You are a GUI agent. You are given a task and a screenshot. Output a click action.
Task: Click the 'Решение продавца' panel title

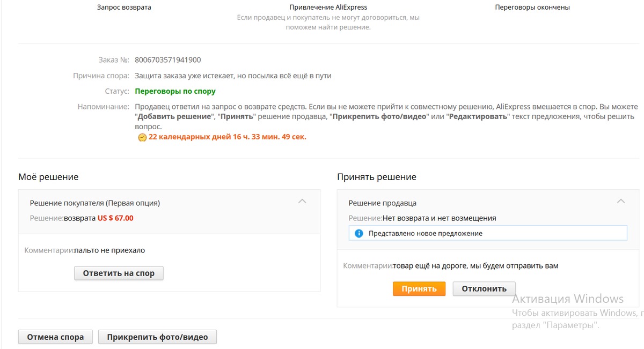pyautogui.click(x=382, y=203)
